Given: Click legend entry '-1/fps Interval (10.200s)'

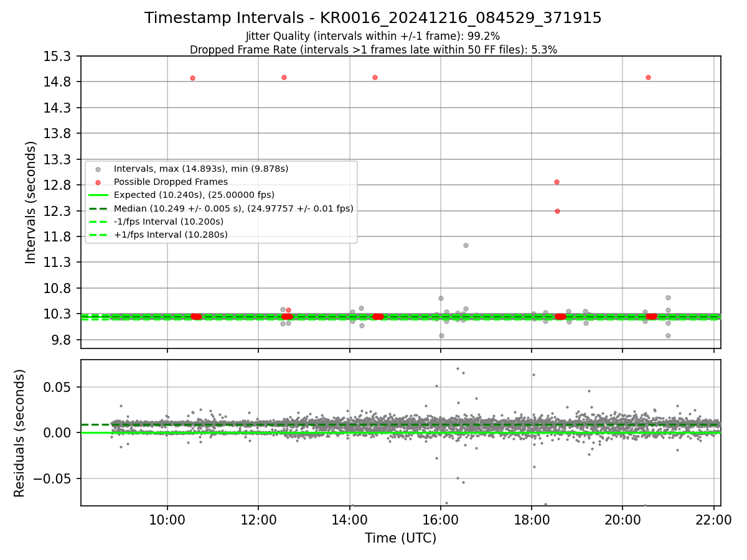Looking at the screenshot, I should 169,222.
